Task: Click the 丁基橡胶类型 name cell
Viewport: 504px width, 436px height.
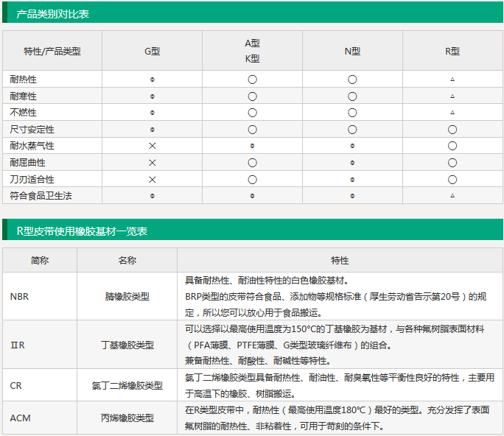Action: coord(127,345)
